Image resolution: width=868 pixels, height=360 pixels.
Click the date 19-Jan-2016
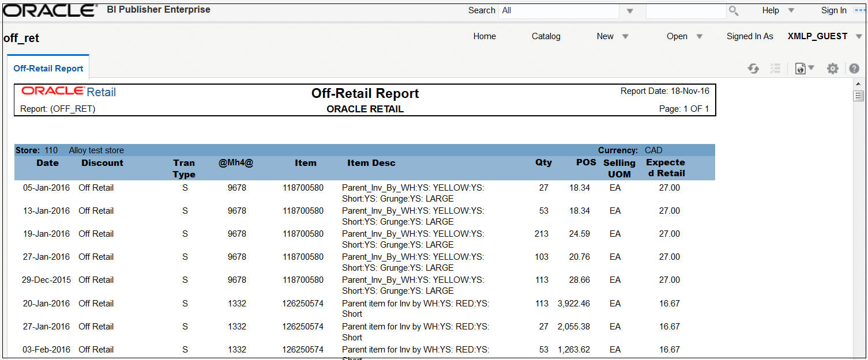tap(46, 234)
